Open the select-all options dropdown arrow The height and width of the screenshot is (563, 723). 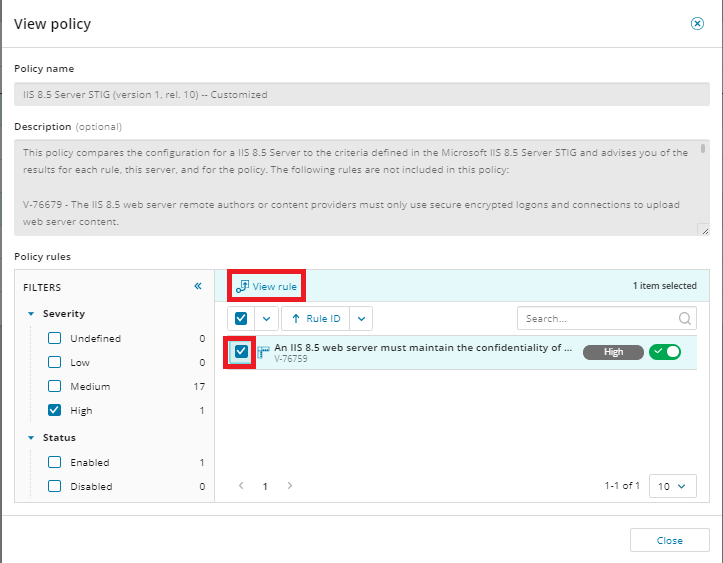[x=265, y=319]
